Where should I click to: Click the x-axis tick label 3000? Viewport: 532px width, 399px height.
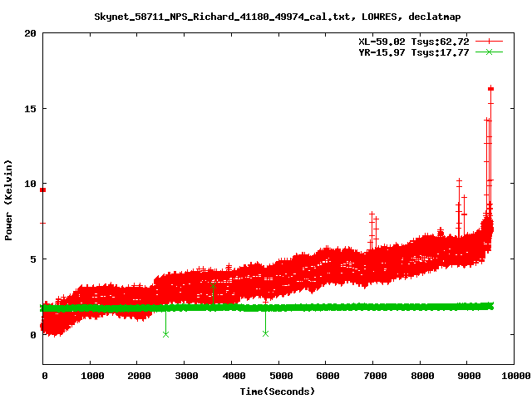click(186, 376)
